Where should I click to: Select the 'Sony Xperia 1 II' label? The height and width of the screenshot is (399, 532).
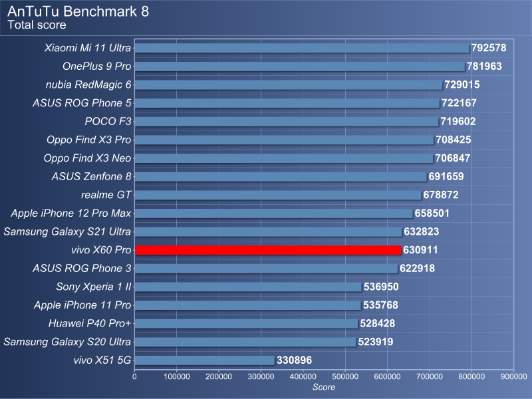94,287
